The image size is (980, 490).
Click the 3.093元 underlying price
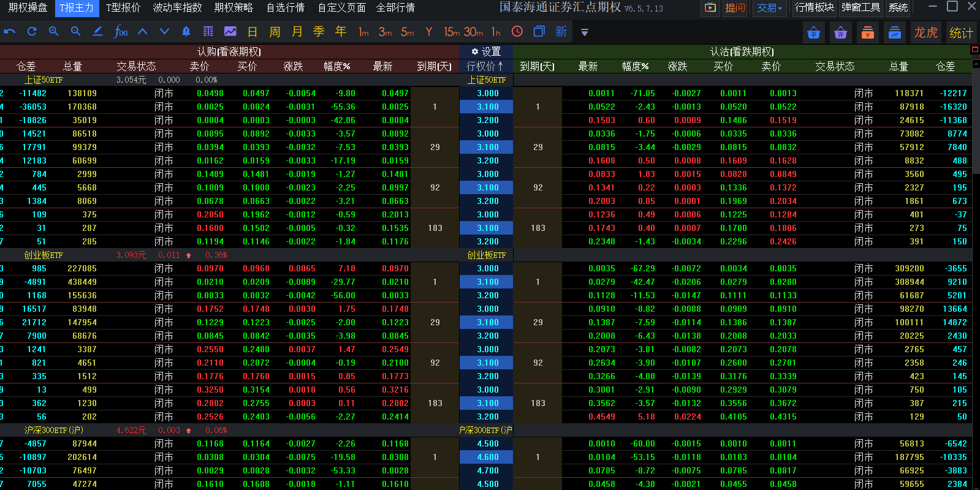click(x=131, y=255)
